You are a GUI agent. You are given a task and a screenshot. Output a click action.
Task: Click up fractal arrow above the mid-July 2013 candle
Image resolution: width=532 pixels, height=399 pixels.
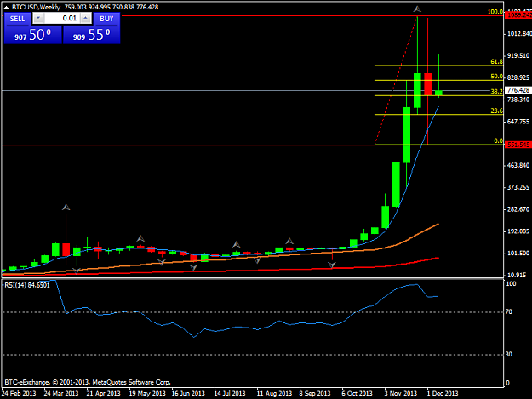237,244
